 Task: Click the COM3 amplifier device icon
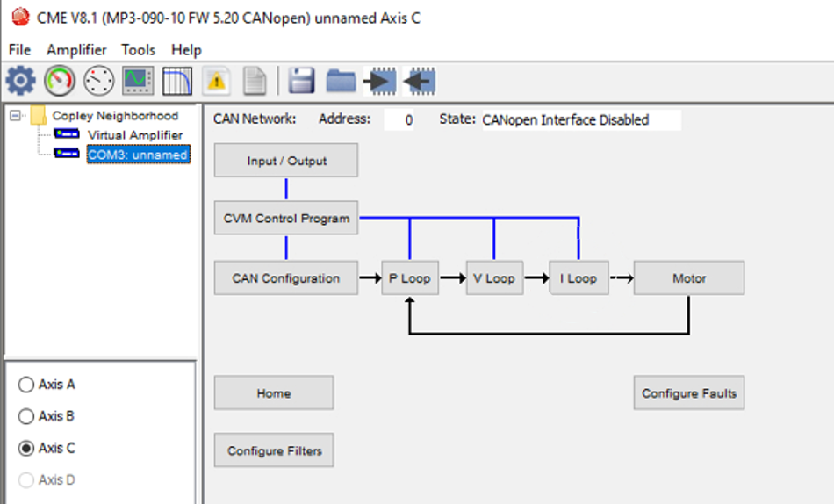click(x=67, y=154)
